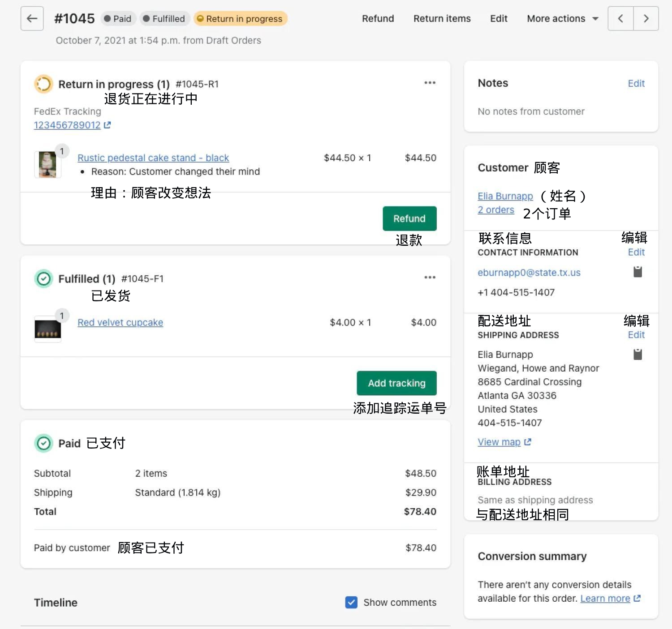Viewport: 672px width, 629px height.
Task: Click the Paid green checkmark icon
Action: click(x=43, y=443)
